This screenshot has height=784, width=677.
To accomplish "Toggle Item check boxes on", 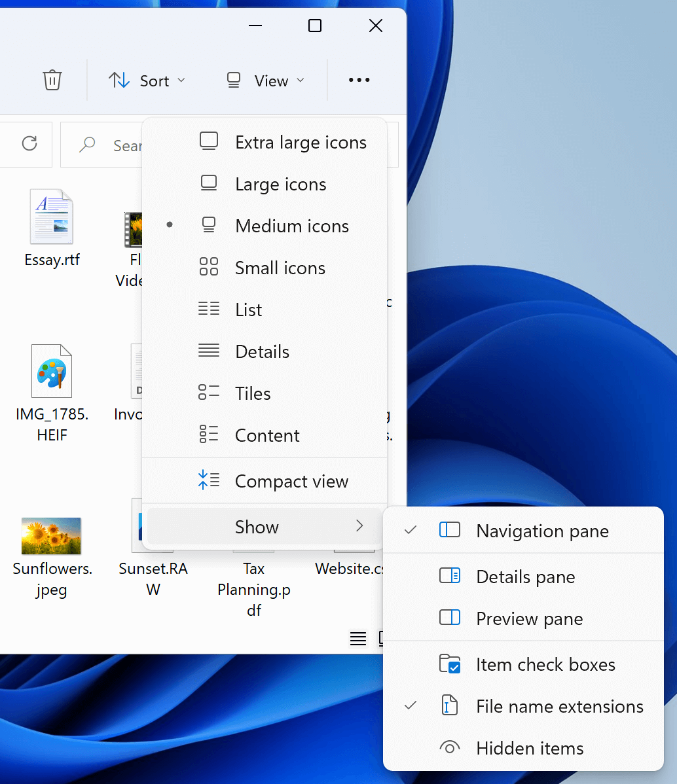I will (x=545, y=664).
